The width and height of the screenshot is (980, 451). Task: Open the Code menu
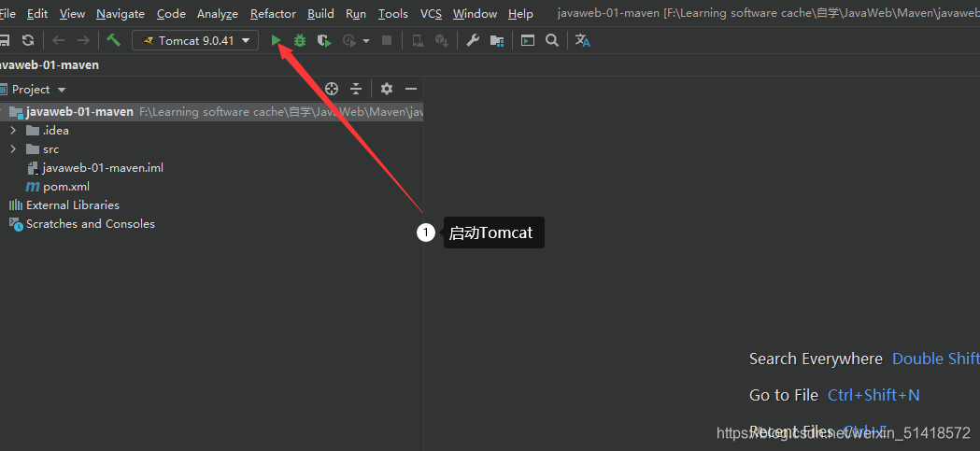click(x=171, y=13)
